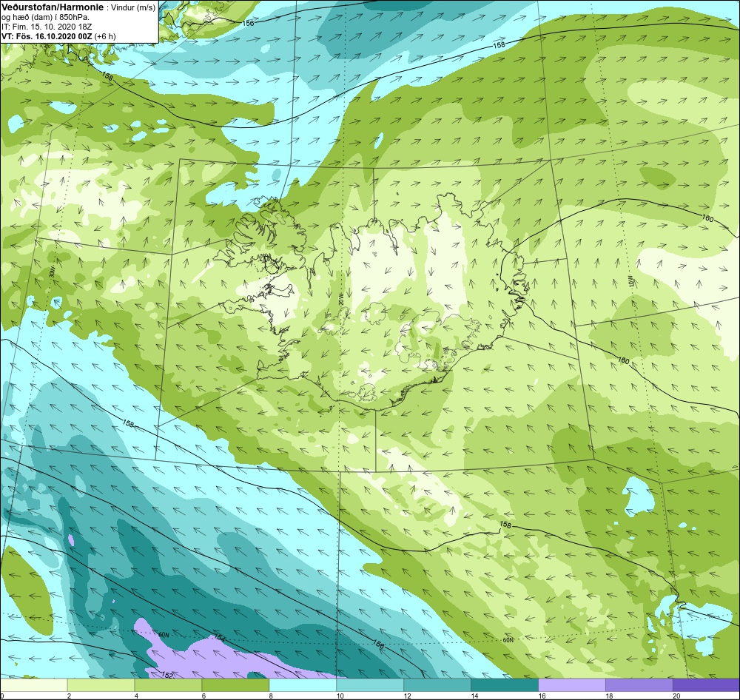
Task: Click the 18–20 m/s purple legend swatch
Action: coord(639,684)
